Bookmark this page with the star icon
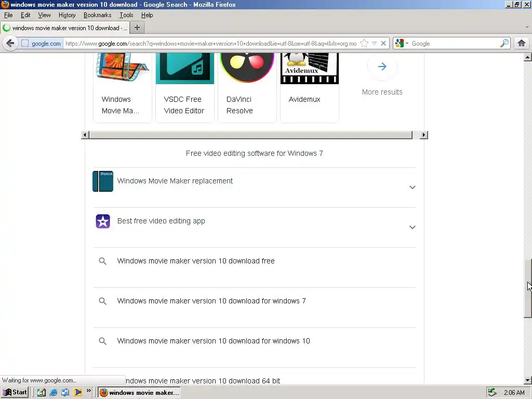The width and height of the screenshot is (532, 399). (x=364, y=44)
